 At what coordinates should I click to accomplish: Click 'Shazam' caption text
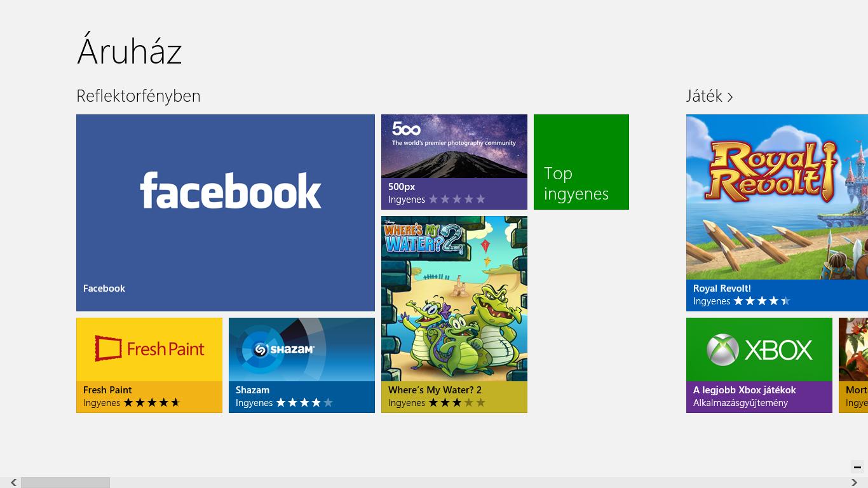coord(252,390)
